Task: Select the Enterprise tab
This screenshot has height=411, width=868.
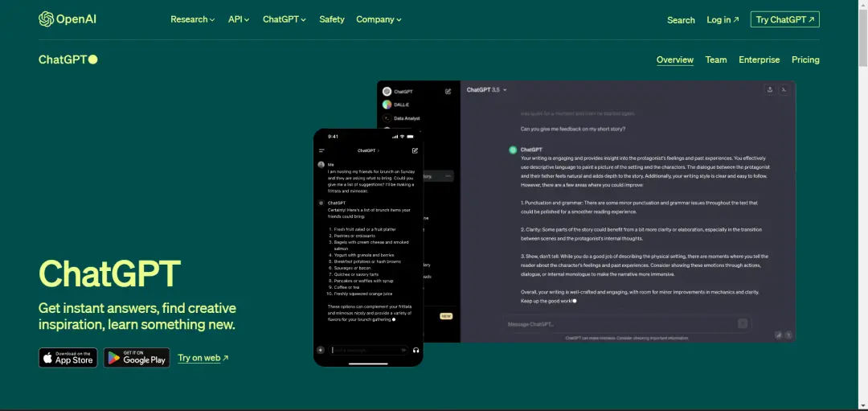Action: [x=759, y=60]
